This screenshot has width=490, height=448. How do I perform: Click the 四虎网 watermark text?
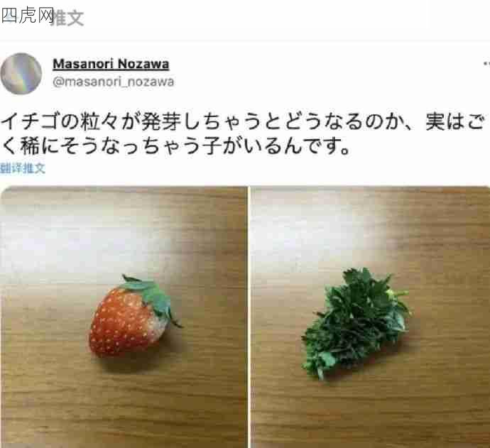click(x=28, y=15)
